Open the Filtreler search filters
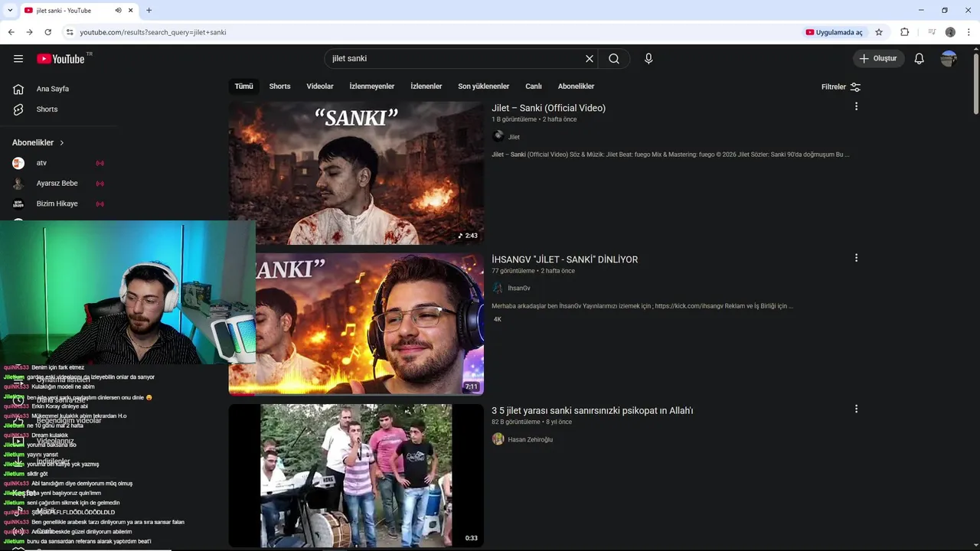Viewport: 980px width, 551px height. [x=841, y=87]
